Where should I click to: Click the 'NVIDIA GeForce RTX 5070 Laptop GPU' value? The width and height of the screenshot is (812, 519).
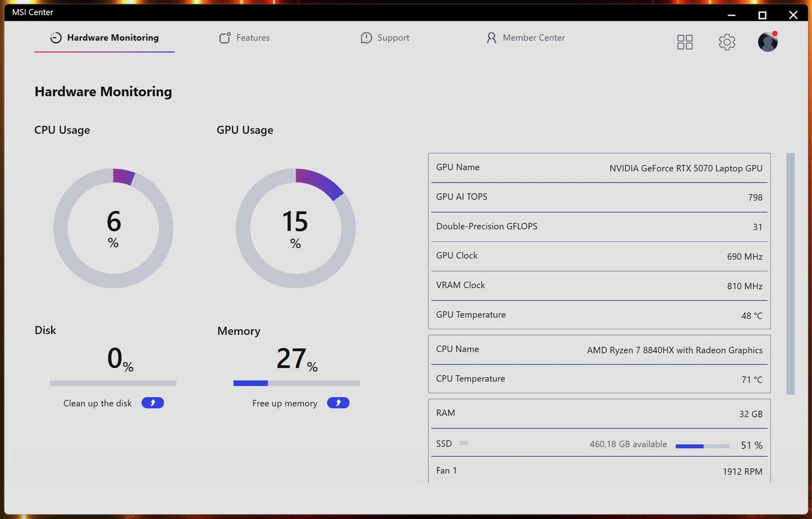pos(686,168)
